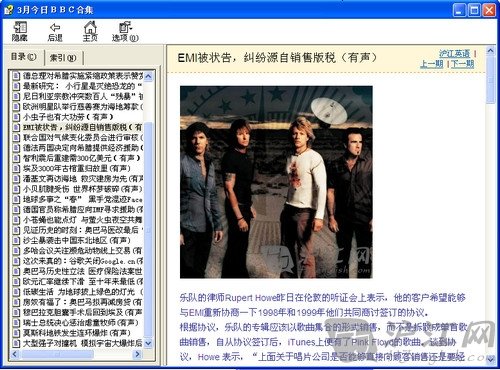Click the contents list vertical scroll thumb
The width and height of the screenshot is (500, 370).
coord(149,229)
